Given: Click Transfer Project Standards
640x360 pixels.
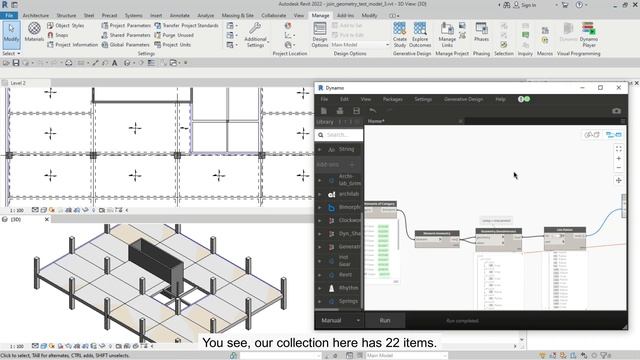Looking at the screenshot, I should click(x=186, y=25).
